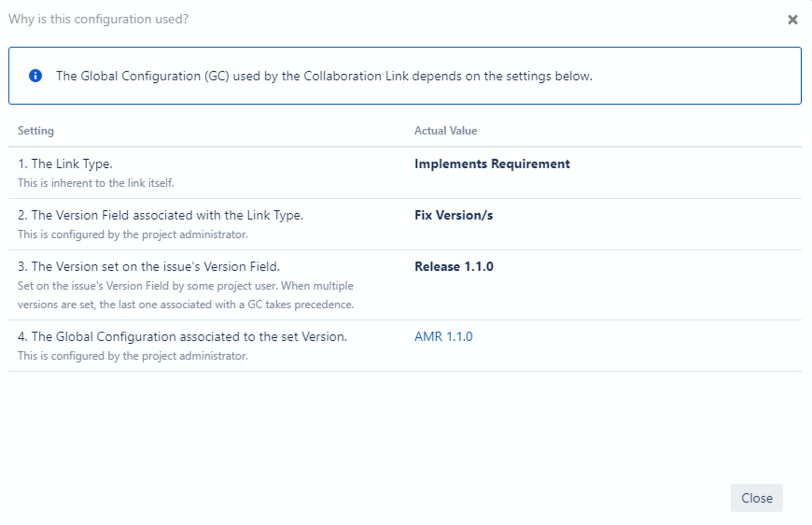Click the 'Set on the issue's Version Field' description
Viewport: 812px width, 525px height.
186,295
